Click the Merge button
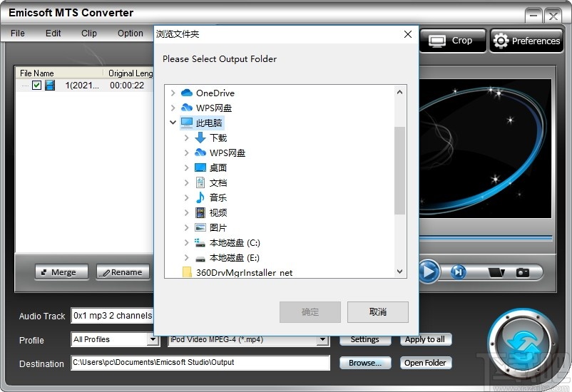The width and height of the screenshot is (572, 392). (61, 272)
